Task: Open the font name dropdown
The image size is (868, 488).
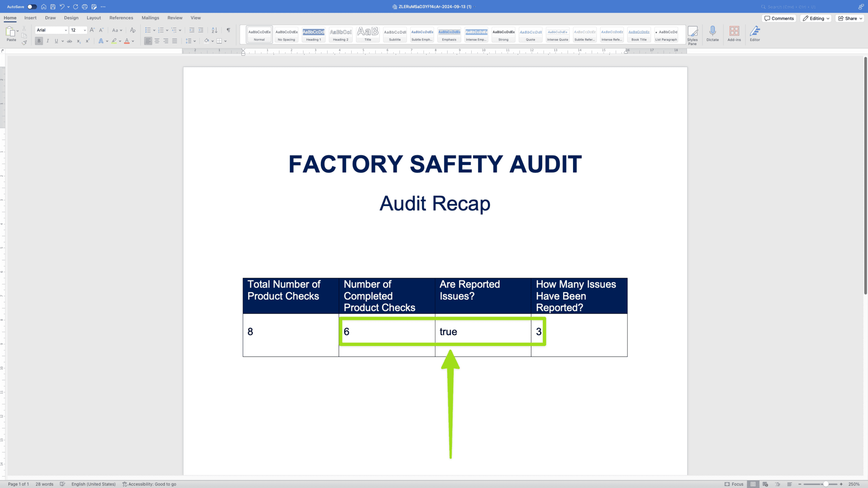Action: point(66,30)
